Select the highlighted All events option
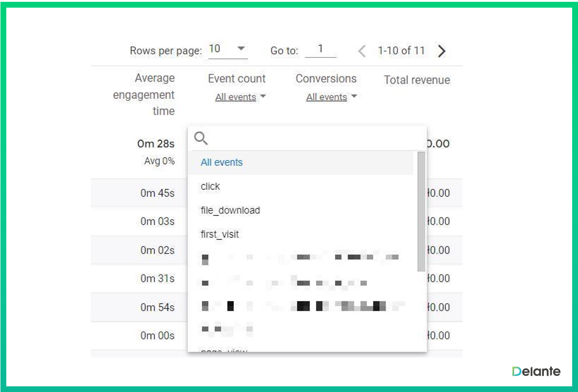This screenshot has height=392, width=578. (222, 163)
